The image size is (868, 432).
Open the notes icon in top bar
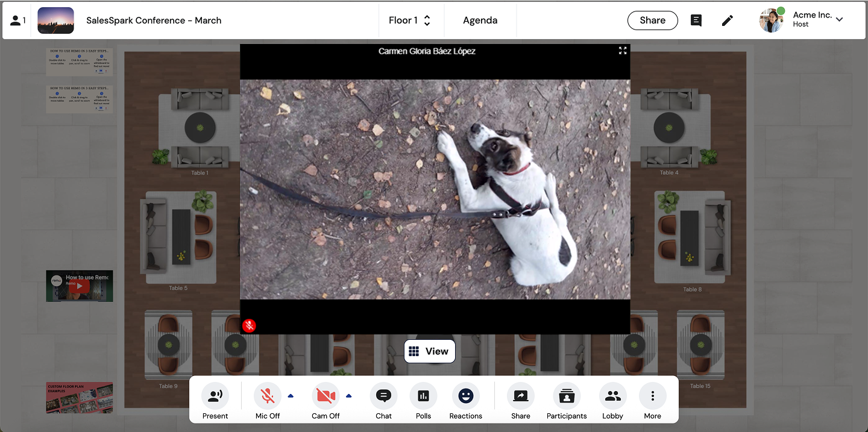click(x=696, y=20)
